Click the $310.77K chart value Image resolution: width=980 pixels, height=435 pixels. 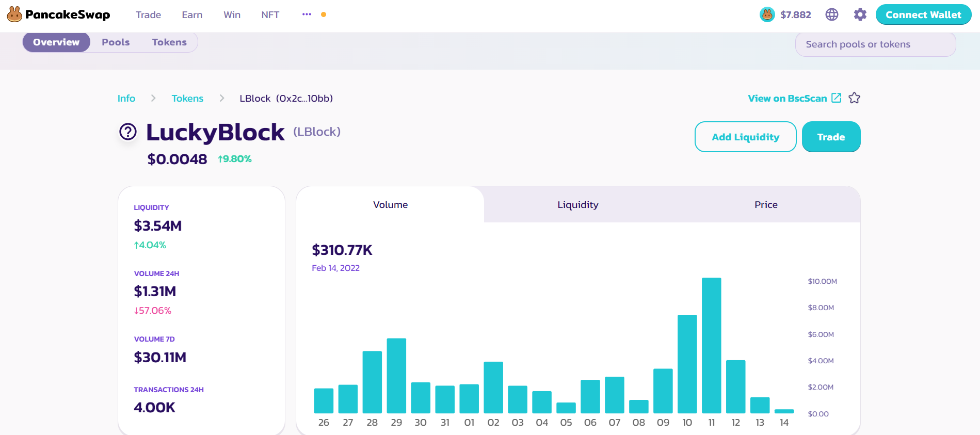(342, 250)
